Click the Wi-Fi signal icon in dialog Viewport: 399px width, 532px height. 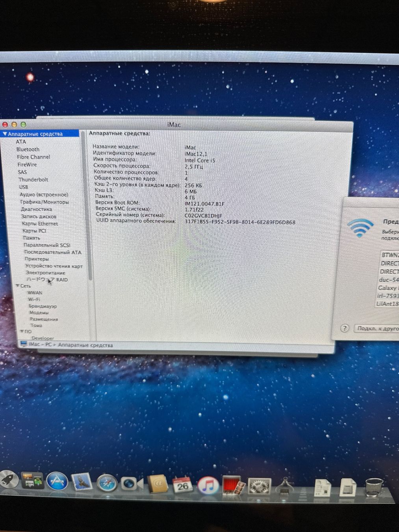360,228
